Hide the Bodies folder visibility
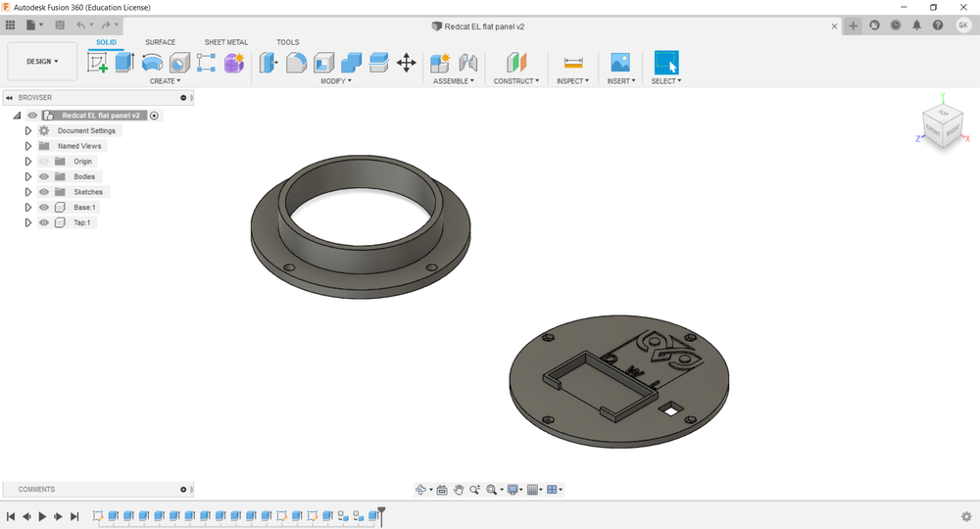Screen dimensions: 980x529 (x=44, y=176)
